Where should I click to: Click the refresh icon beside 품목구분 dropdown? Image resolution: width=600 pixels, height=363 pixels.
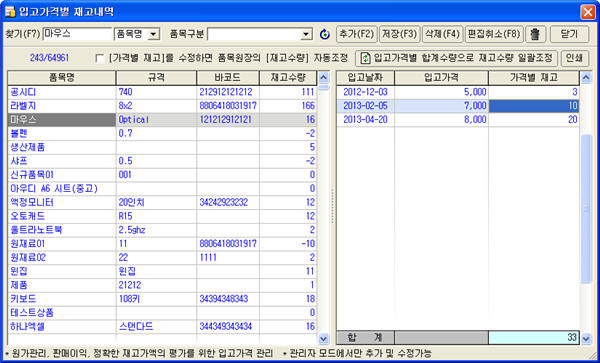pyautogui.click(x=324, y=34)
